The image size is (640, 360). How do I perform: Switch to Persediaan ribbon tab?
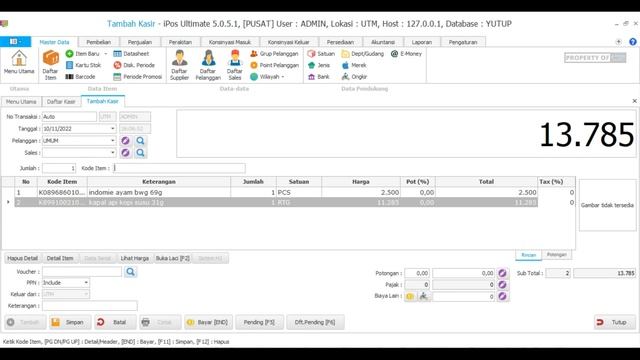[340, 42]
